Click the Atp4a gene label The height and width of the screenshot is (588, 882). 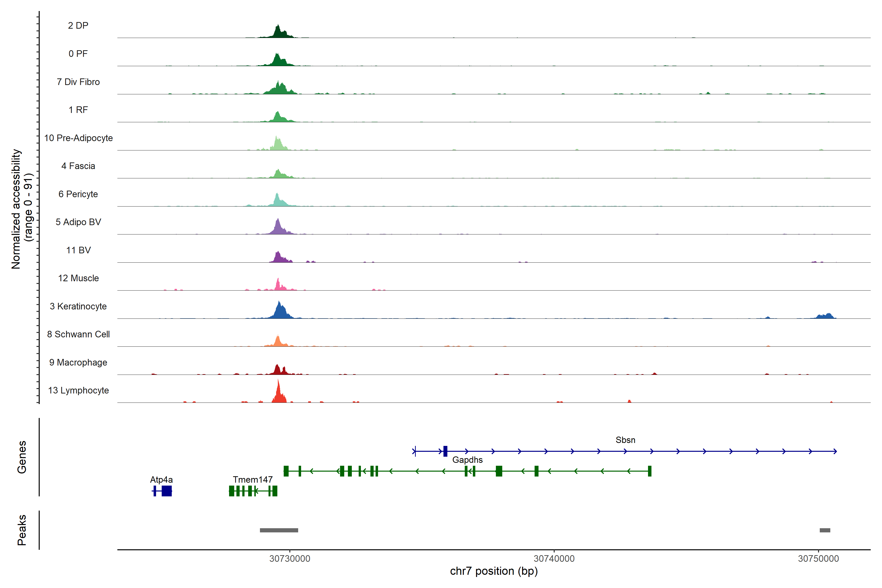[x=161, y=479]
